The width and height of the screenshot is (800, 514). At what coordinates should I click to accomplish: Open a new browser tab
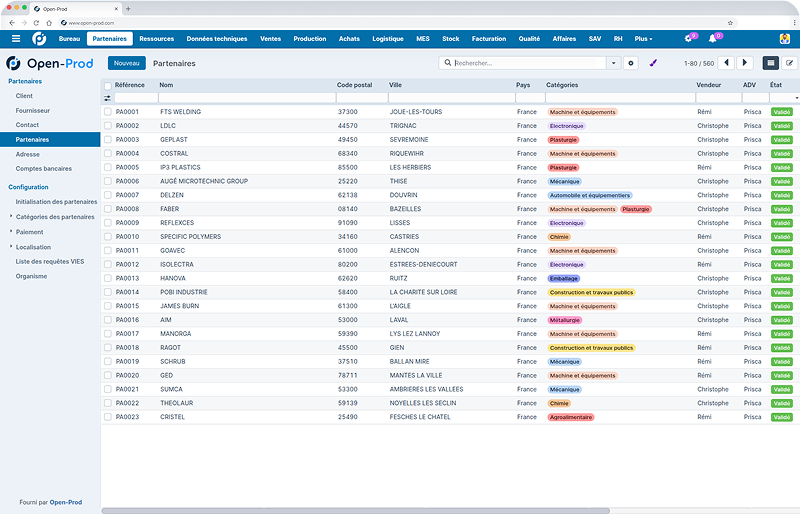128,9
